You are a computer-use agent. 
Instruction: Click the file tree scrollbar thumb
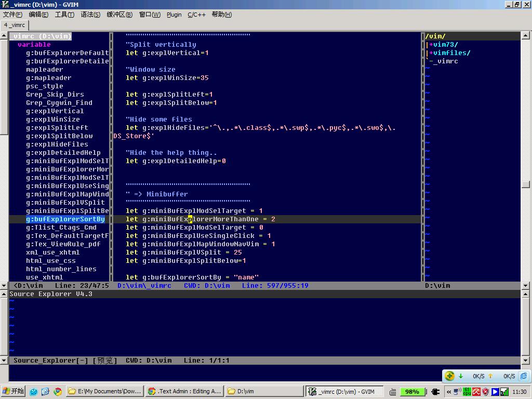525,184
